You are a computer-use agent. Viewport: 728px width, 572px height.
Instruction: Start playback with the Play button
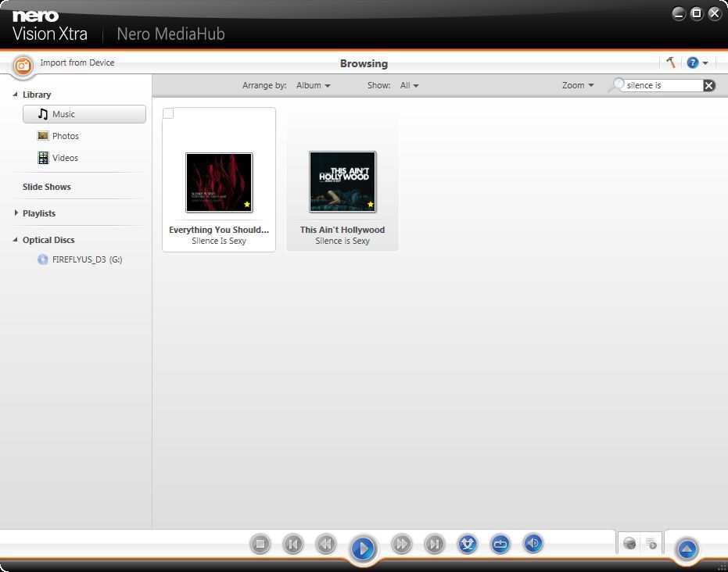pos(363,549)
